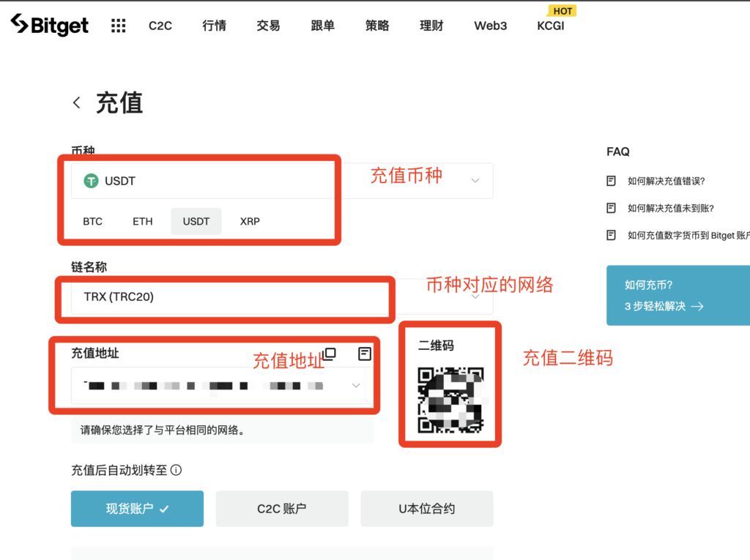
Task: Open FAQ link 如何解决充值错误?
Action: (x=667, y=181)
